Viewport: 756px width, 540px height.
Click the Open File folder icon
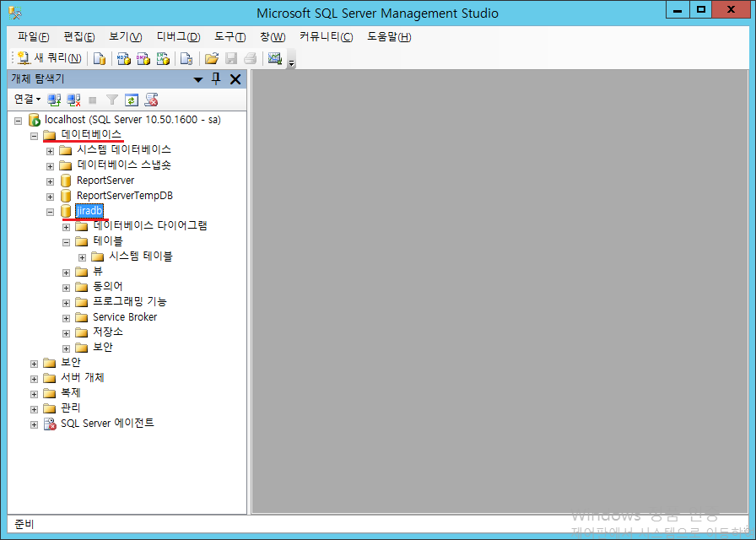point(212,58)
